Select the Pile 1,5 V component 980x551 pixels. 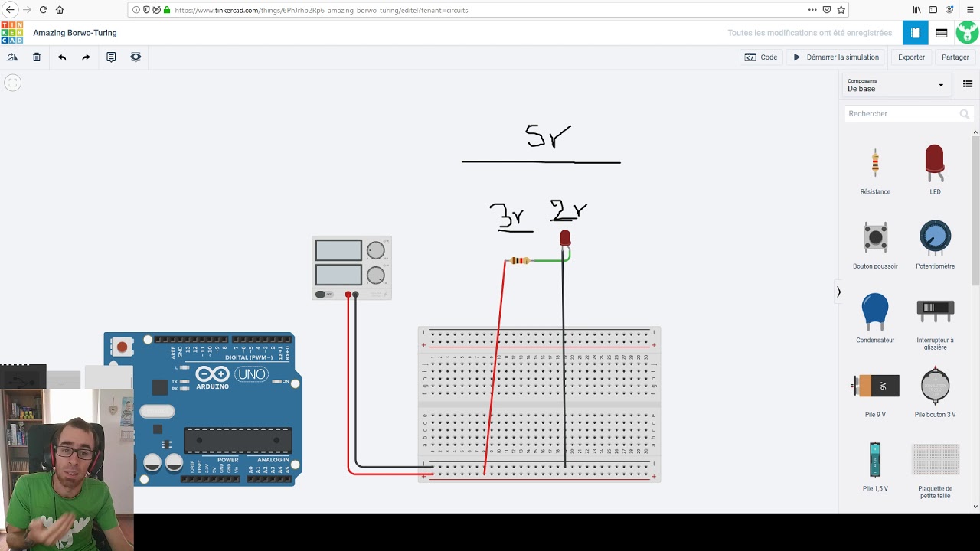tap(875, 466)
